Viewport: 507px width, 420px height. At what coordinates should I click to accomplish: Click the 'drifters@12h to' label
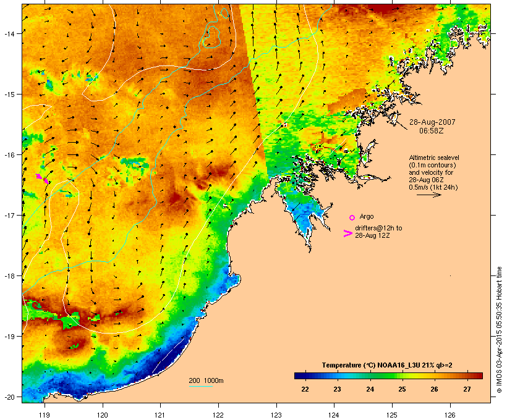click(378, 228)
